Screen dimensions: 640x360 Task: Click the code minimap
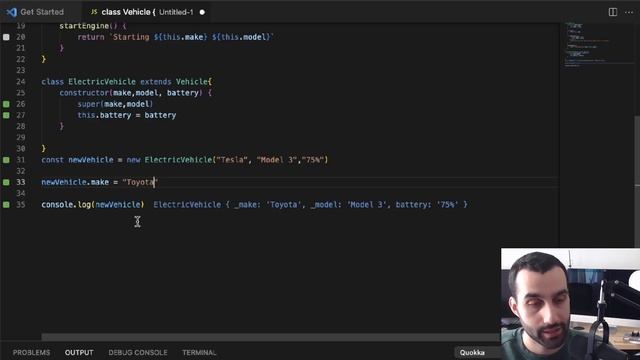598,45
